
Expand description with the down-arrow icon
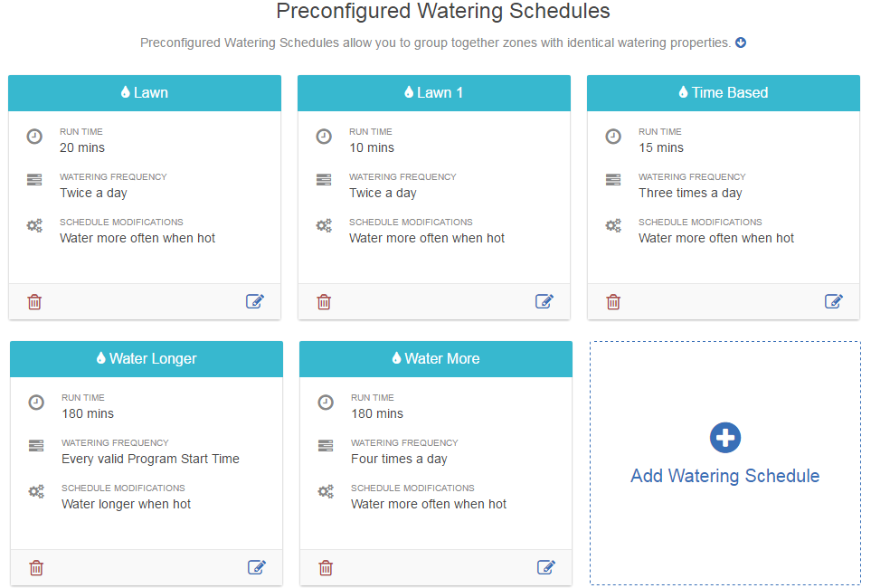[x=741, y=43]
